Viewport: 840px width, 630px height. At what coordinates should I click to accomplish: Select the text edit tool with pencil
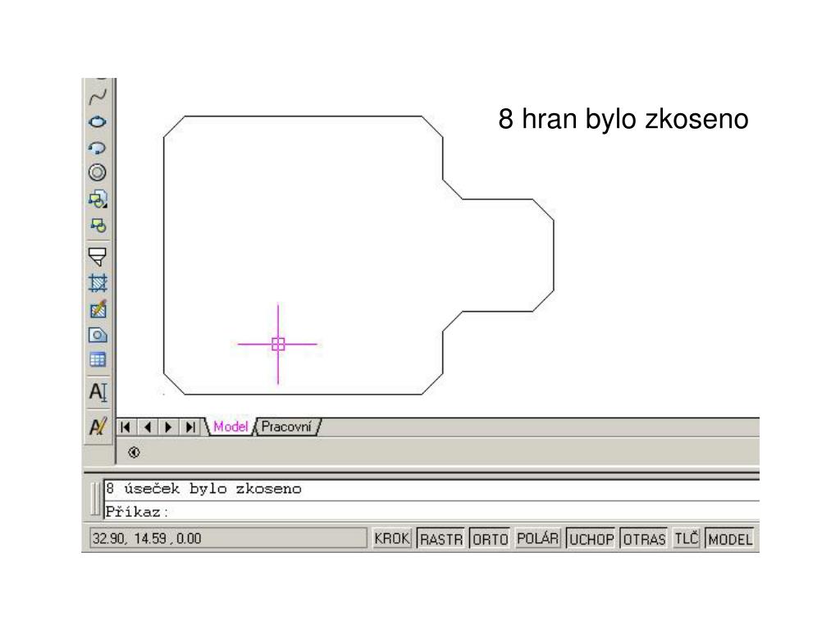click(98, 427)
